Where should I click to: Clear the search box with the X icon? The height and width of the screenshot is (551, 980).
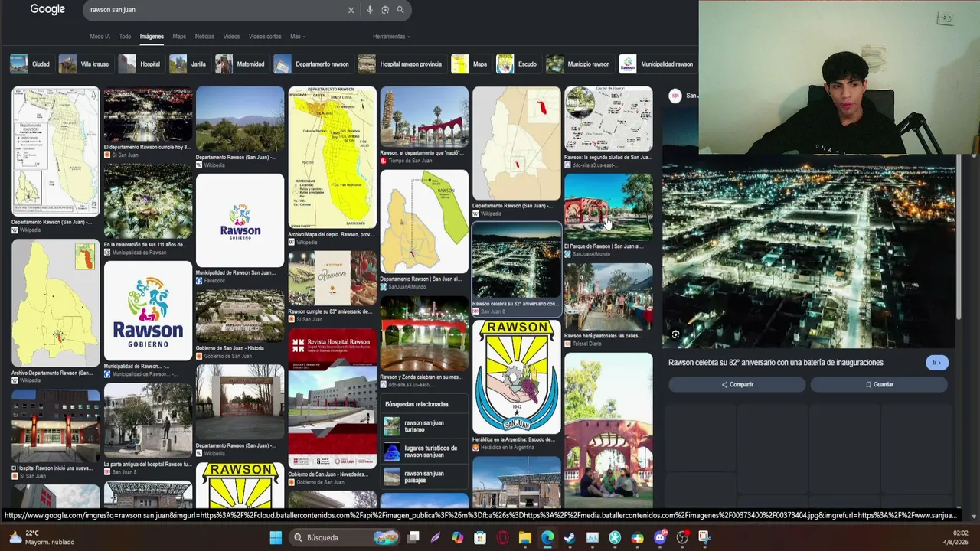point(351,10)
